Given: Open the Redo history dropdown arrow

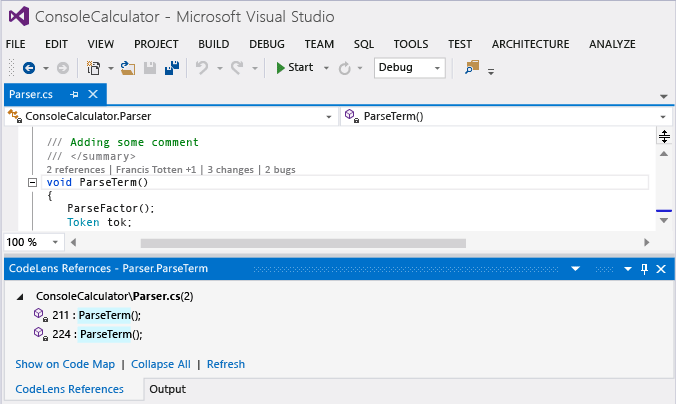Looking at the screenshot, I should 255,68.
